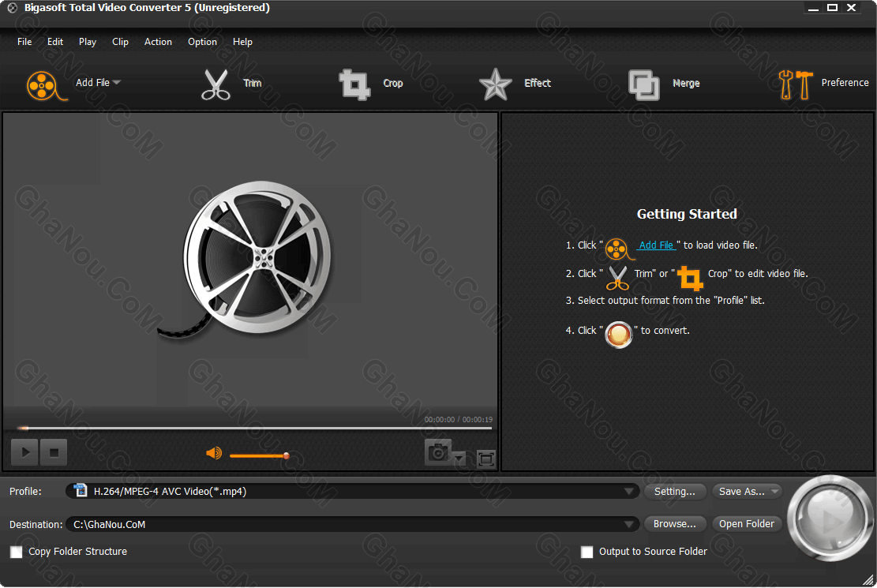Click the convert ball icon in step 4
877x588 pixels.
(x=619, y=335)
